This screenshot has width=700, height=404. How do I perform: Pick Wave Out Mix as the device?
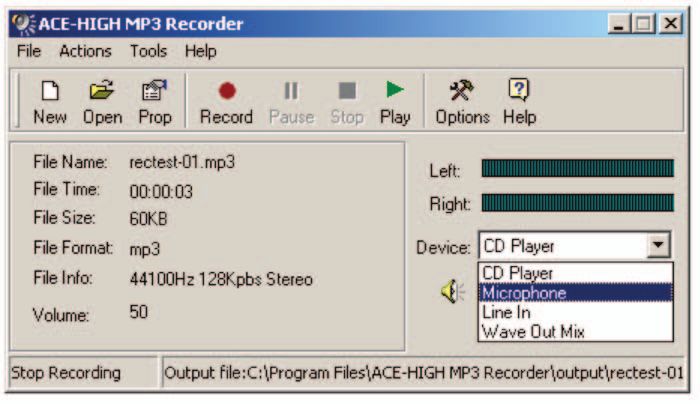tap(575, 332)
